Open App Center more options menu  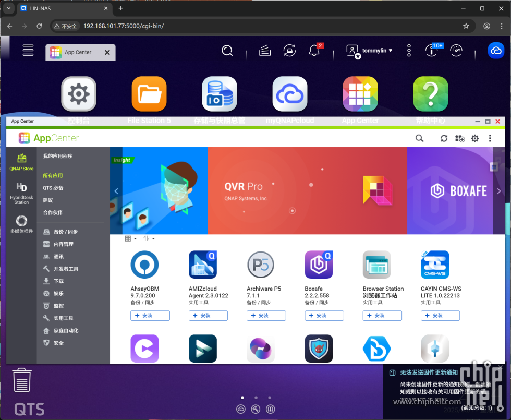point(490,138)
